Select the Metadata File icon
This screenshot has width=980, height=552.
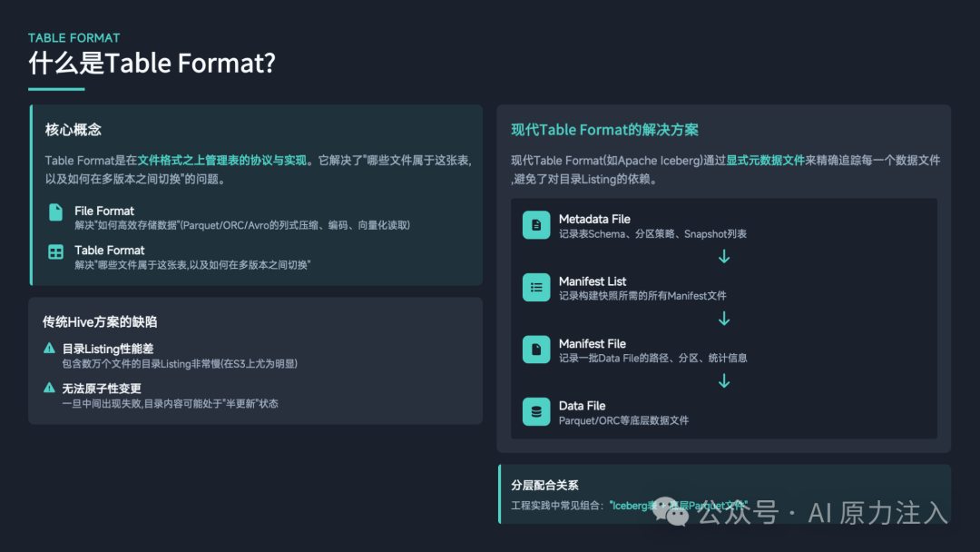pos(536,225)
